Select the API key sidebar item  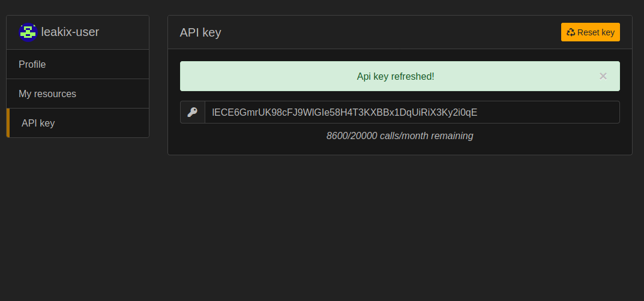pos(77,123)
